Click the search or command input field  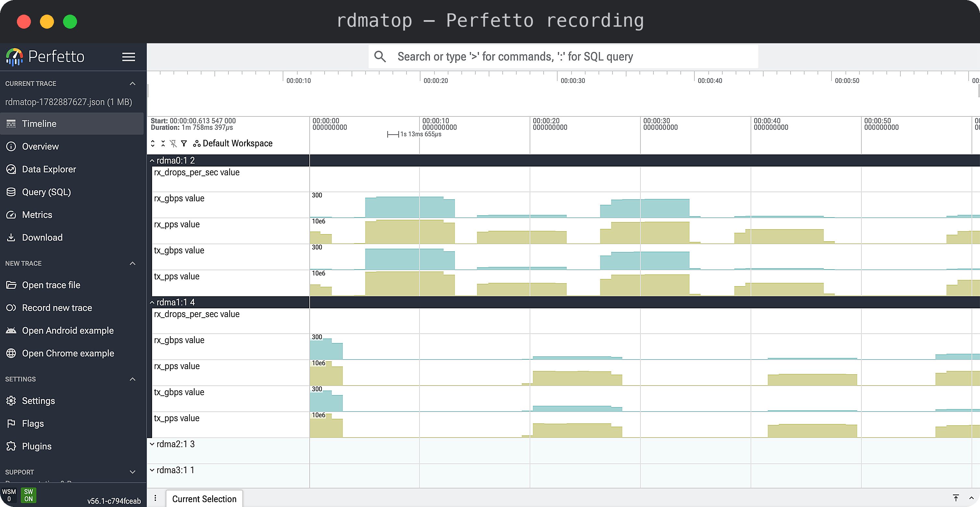click(x=563, y=57)
